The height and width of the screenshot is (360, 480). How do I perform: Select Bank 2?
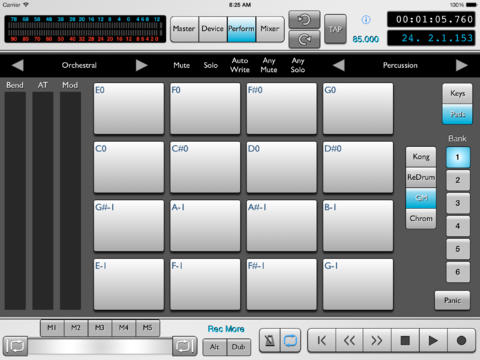point(458,180)
